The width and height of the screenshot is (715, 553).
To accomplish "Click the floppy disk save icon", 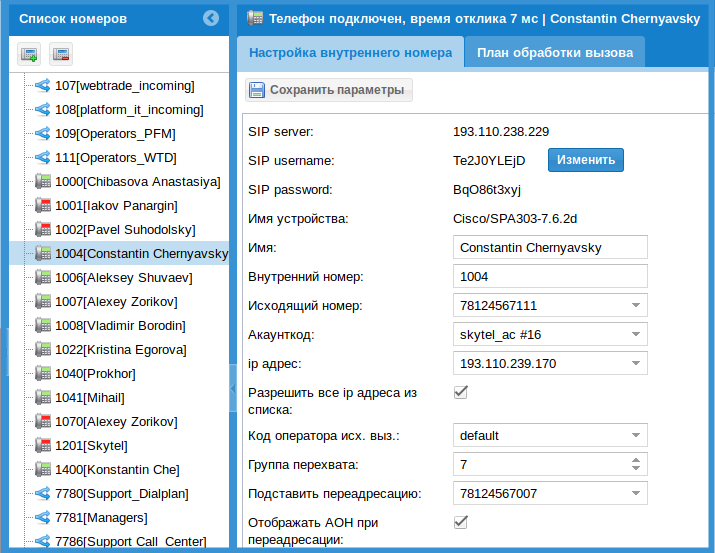I will pyautogui.click(x=257, y=91).
